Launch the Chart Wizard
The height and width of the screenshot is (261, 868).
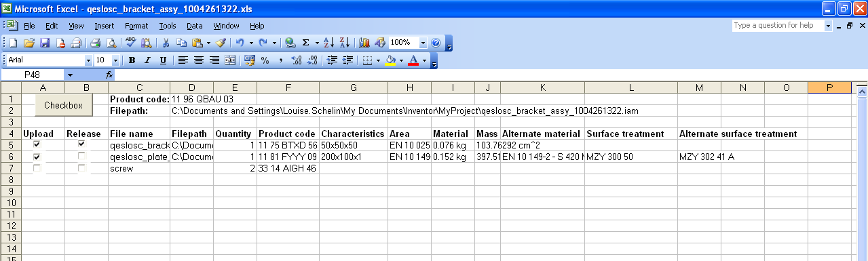point(364,43)
